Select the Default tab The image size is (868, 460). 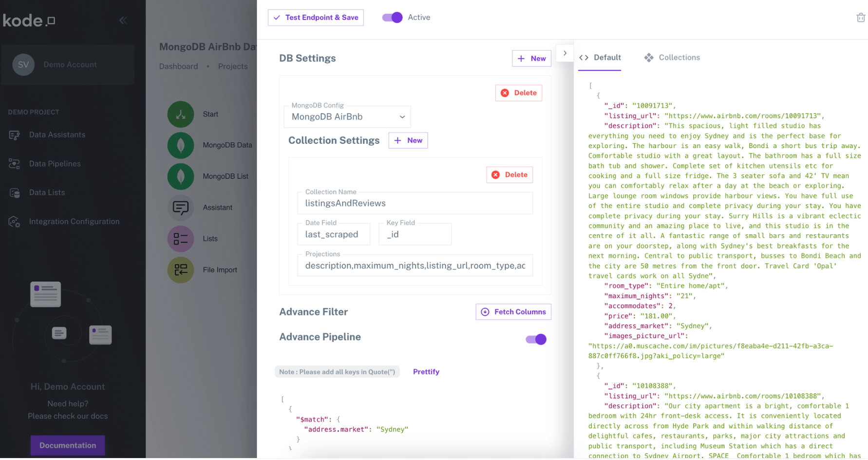pyautogui.click(x=600, y=57)
